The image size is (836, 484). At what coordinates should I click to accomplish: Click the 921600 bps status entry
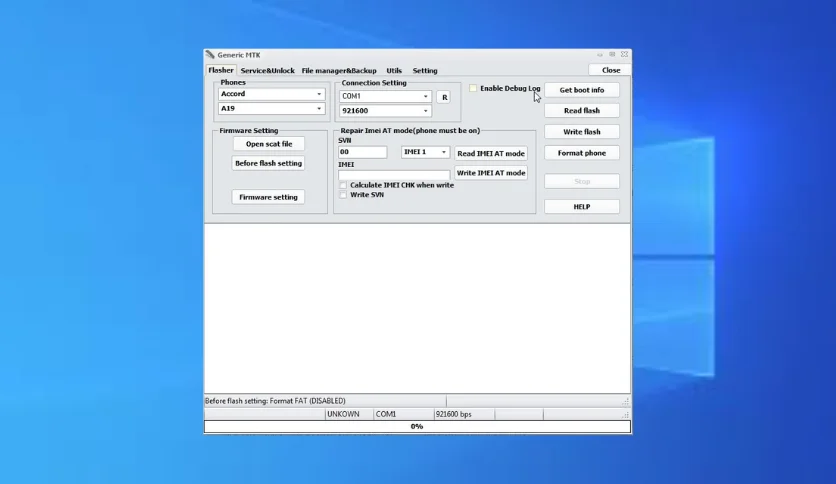tap(464, 414)
